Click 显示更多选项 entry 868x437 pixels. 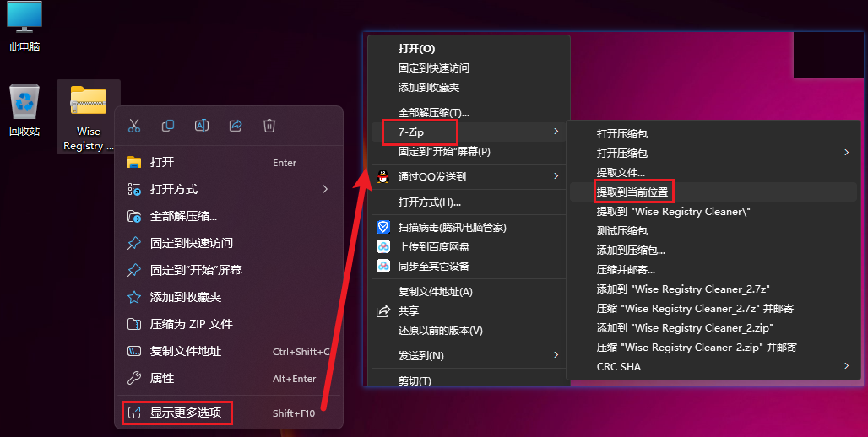229,413
